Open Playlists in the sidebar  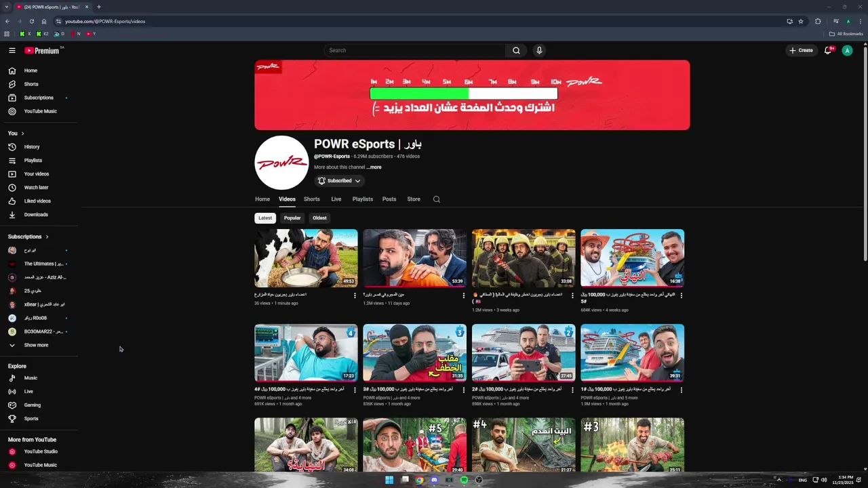(39, 161)
